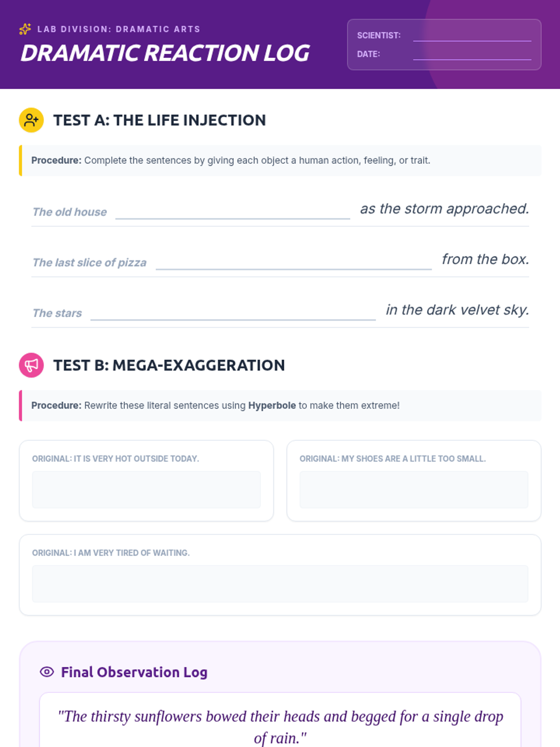Screen dimensions: 560x747
Task: Click the blank after 'The last slice of pizza'
Action: (294, 261)
